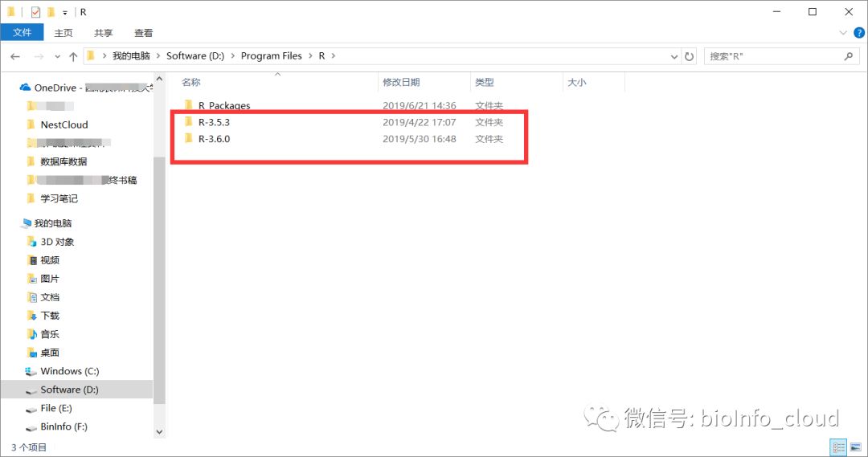Open 3D 对象 in the navigation pane

click(x=57, y=242)
